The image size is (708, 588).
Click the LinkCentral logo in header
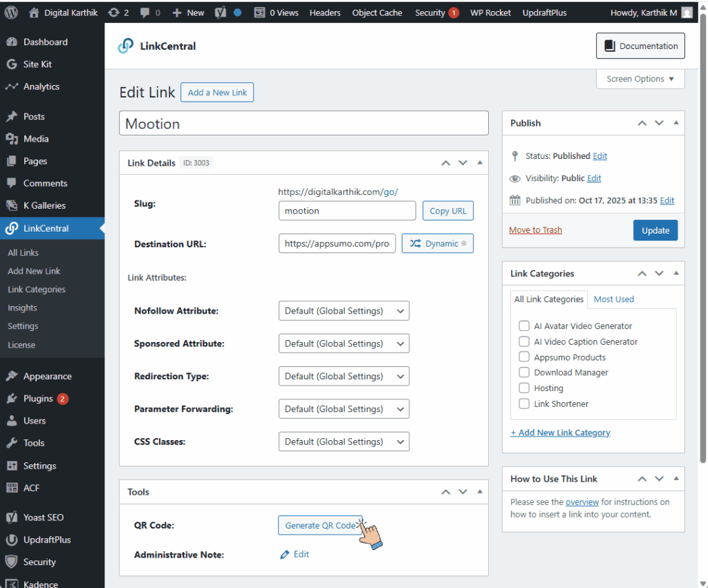pyautogui.click(x=126, y=46)
